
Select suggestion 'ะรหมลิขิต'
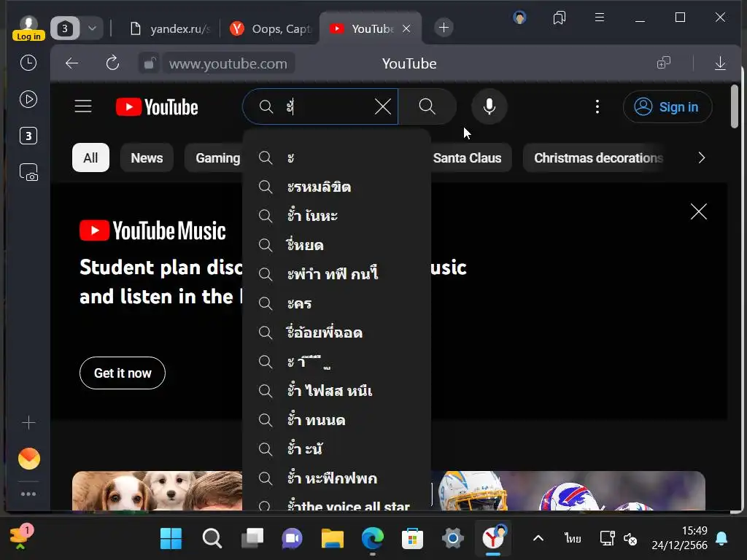point(337,187)
